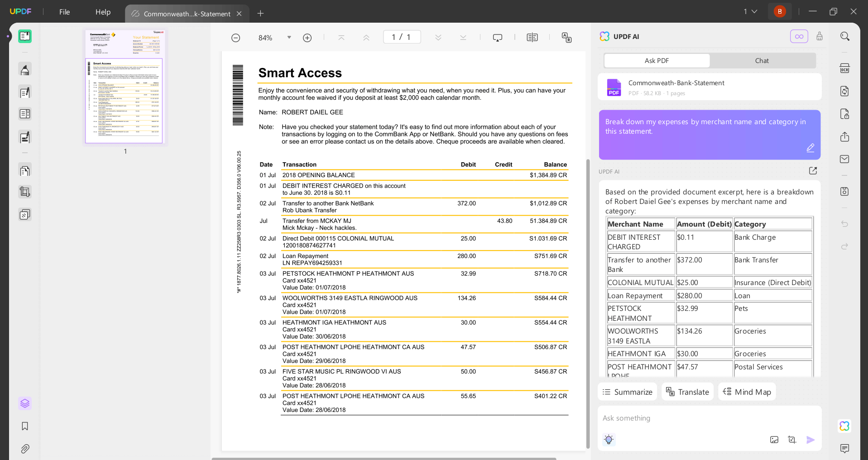Open the File menu
868x460 pixels.
pos(64,12)
